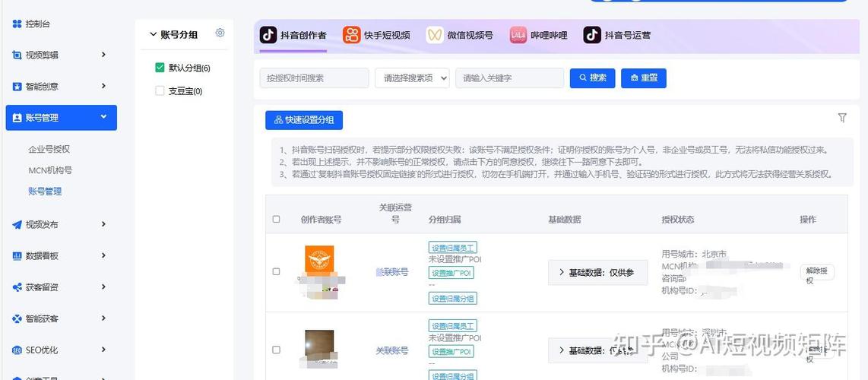Collapse the 账号管理 menu arrow
This screenshot has height=380, width=868.
[x=103, y=117]
